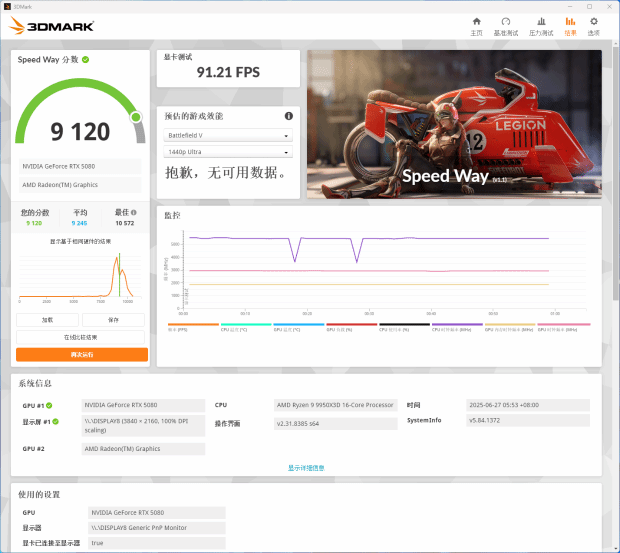
Task: Click best score 10 572
Action: pyautogui.click(x=125, y=223)
